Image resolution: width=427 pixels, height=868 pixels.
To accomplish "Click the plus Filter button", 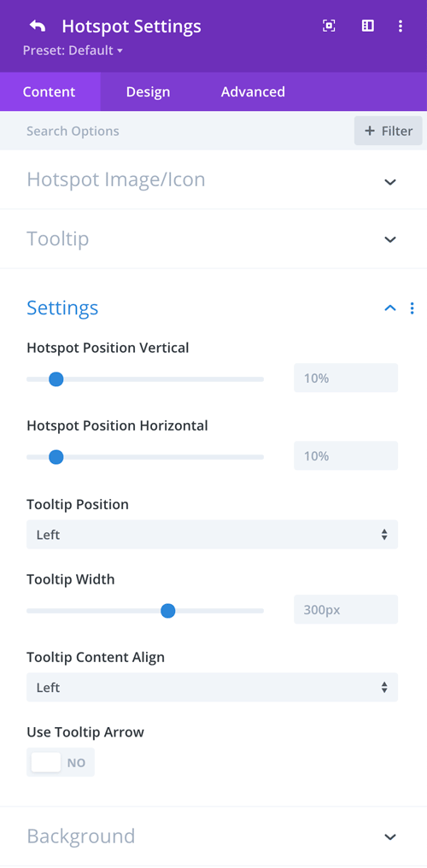I will point(389,131).
